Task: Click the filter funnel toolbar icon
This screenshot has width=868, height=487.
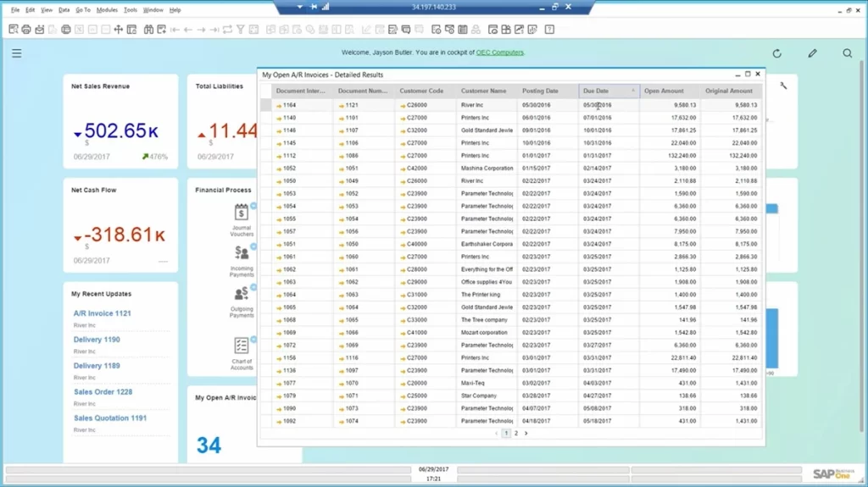Action: tap(241, 30)
